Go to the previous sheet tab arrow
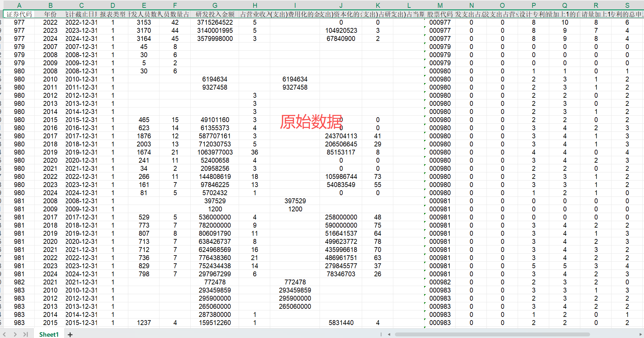The width and height of the screenshot is (644, 338). tap(4, 334)
